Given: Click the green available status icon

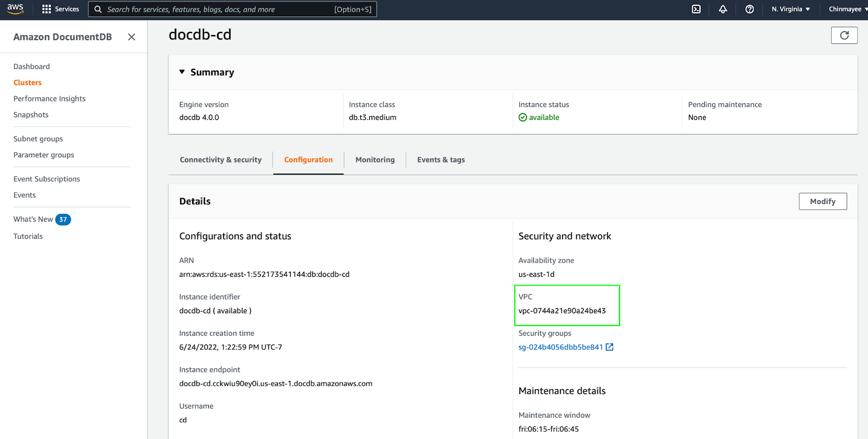Looking at the screenshot, I should 523,118.
